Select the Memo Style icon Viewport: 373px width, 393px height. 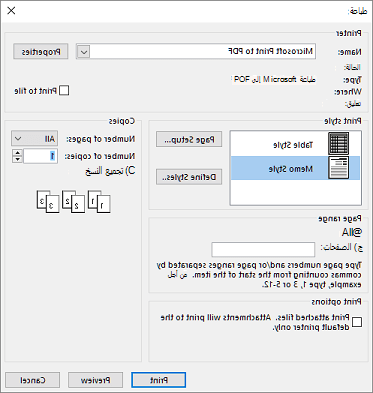(338, 168)
